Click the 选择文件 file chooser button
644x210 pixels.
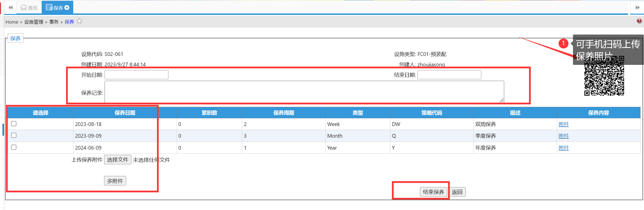[x=117, y=160]
